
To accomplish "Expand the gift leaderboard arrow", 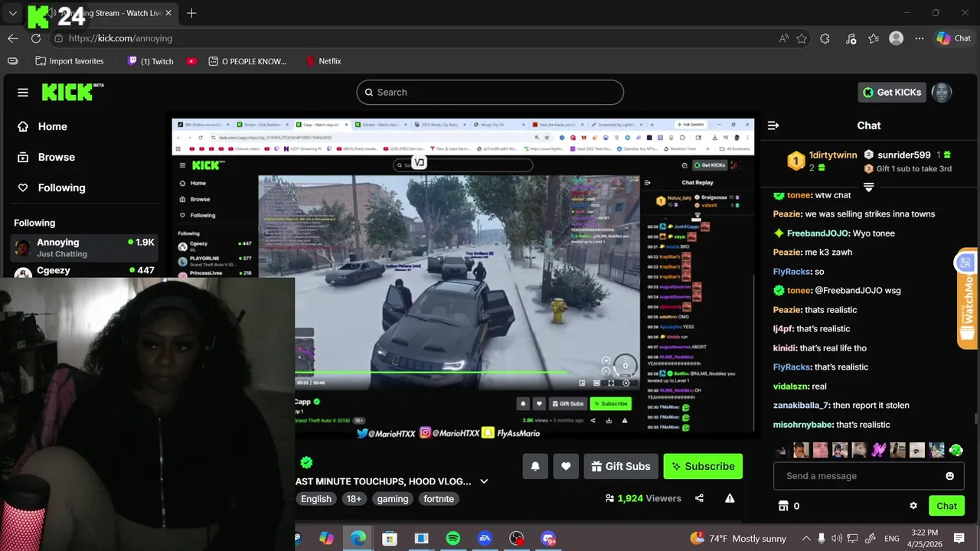I will tap(868, 187).
